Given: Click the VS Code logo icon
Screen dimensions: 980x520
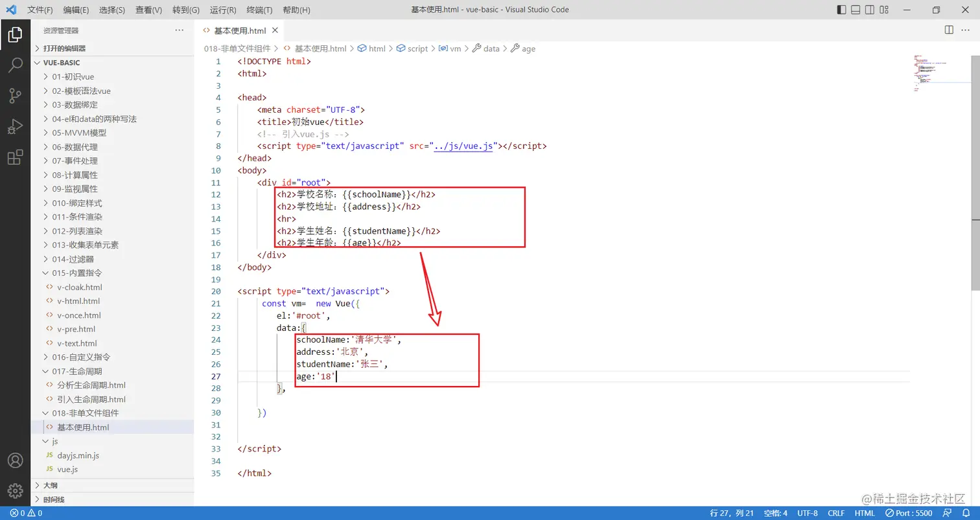Looking at the screenshot, I should pyautogui.click(x=11, y=10).
